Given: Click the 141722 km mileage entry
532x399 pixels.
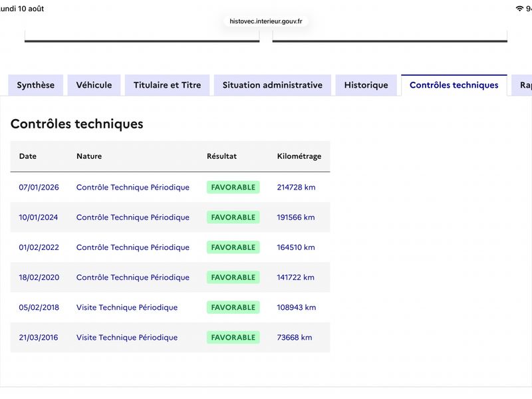Looking at the screenshot, I should [x=295, y=277].
